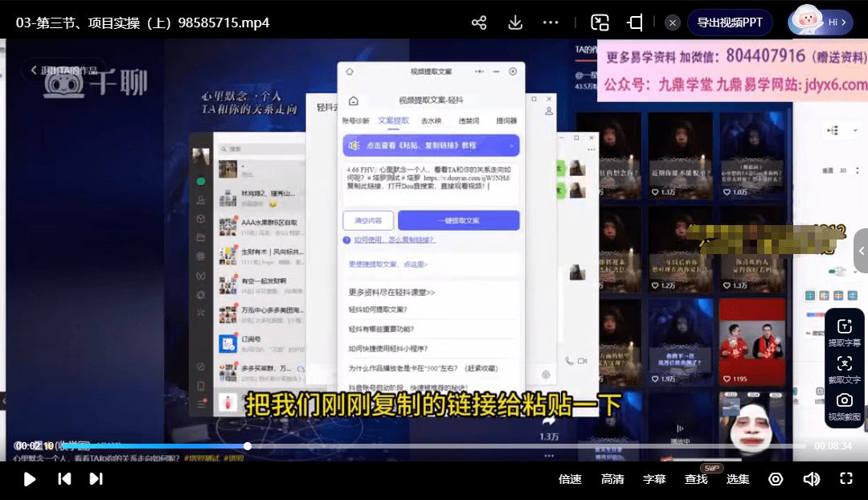Click the video progress bar handle
Screen dimensions: 868x500
pyautogui.click(x=248, y=446)
